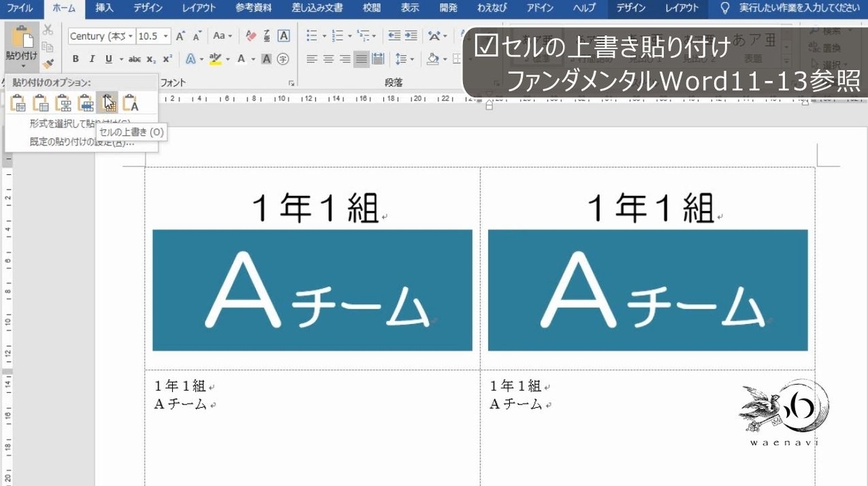The width and height of the screenshot is (868, 486).
Task: Apply superscript with the x² icon
Action: click(167, 58)
